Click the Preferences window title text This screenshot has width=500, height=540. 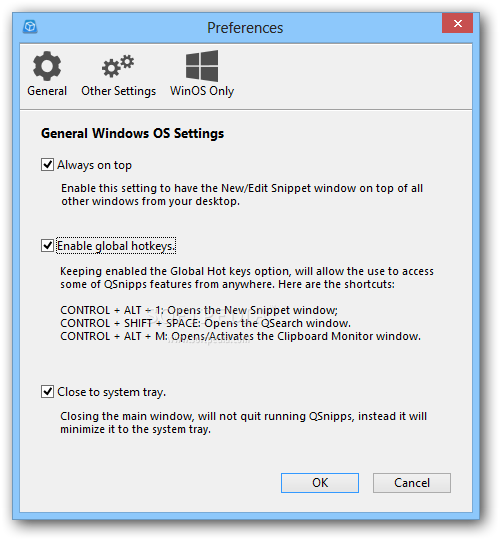245,28
